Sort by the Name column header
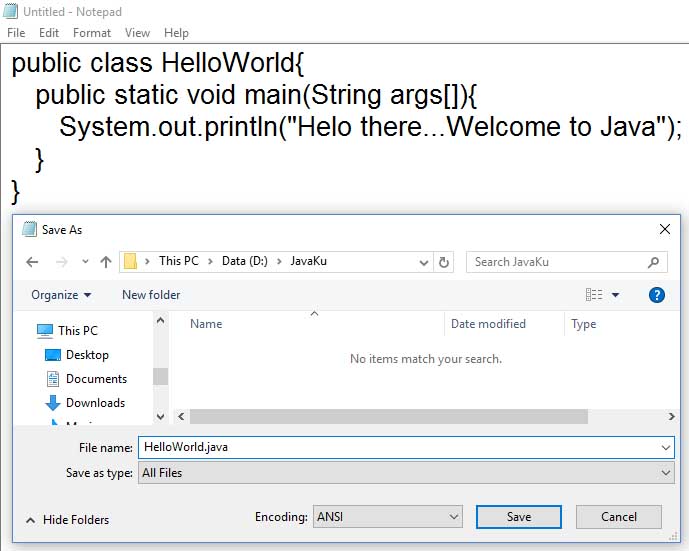This screenshot has height=551, width=689. coord(206,324)
